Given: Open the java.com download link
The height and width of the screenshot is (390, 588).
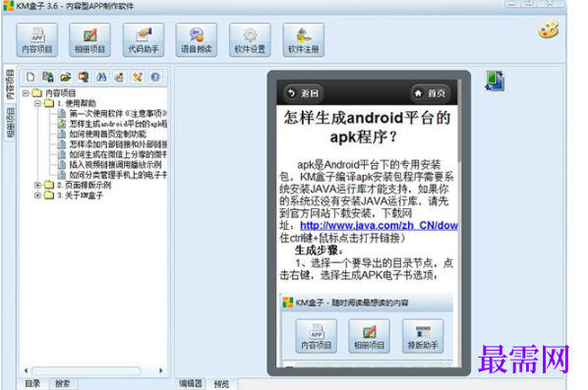Looking at the screenshot, I should tap(379, 225).
